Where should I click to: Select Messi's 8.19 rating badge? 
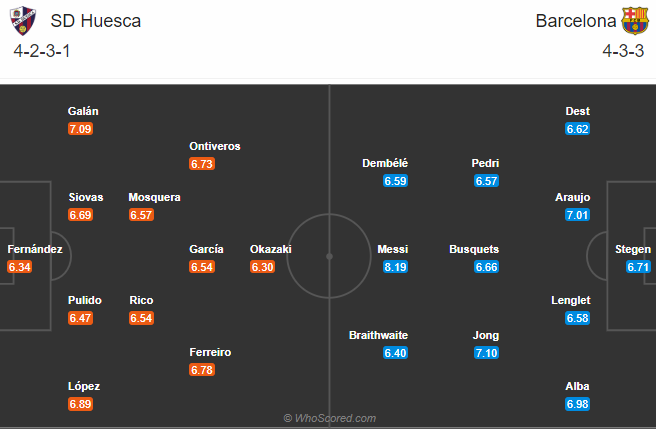pyautogui.click(x=394, y=267)
